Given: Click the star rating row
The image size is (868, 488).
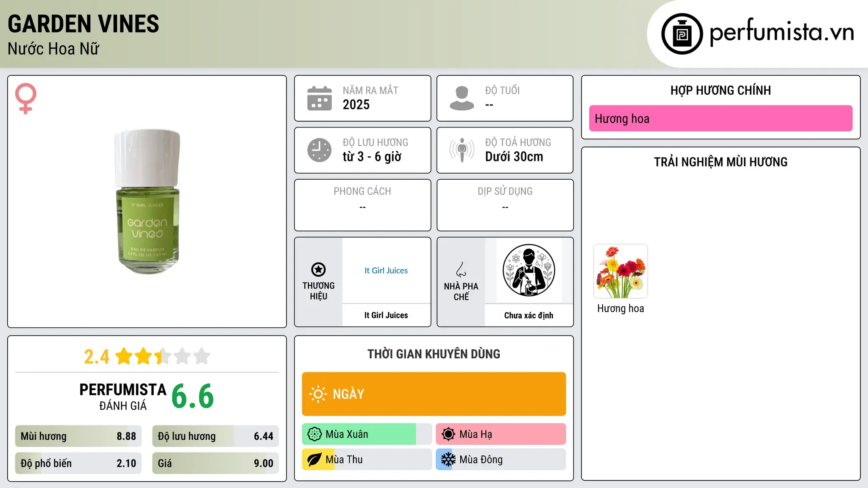Looking at the screenshot, I should tap(163, 356).
